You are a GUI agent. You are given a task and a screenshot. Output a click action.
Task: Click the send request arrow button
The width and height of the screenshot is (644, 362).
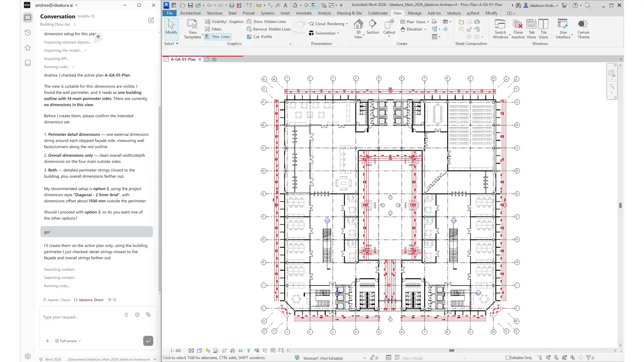148,341
